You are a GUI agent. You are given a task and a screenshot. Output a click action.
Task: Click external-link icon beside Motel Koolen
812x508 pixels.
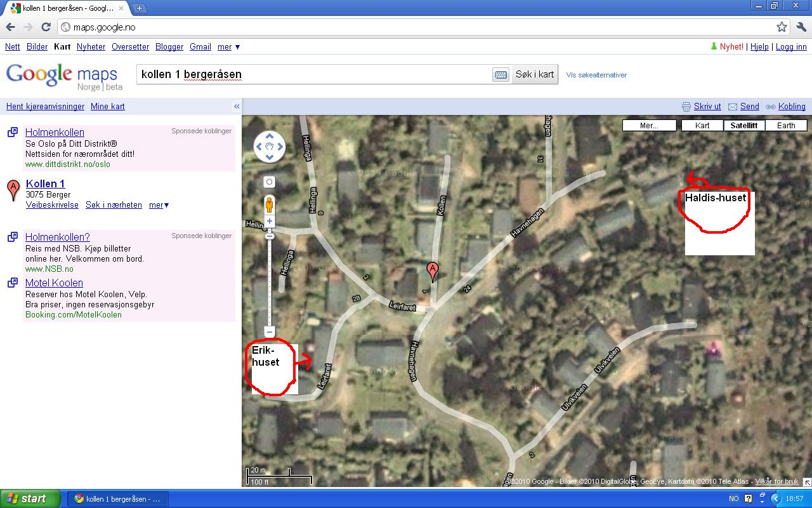pyautogui.click(x=13, y=283)
